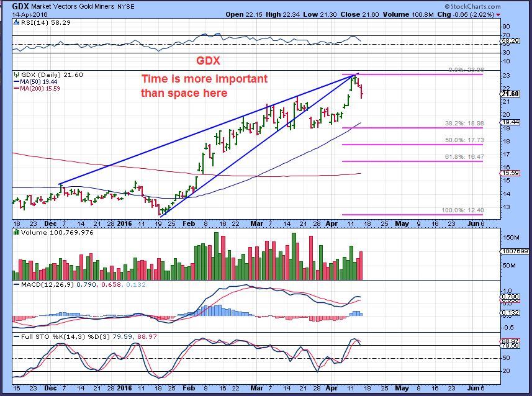The width and height of the screenshot is (532, 396).
Task: Click the 'High 22.34' value
Action: [283, 14]
